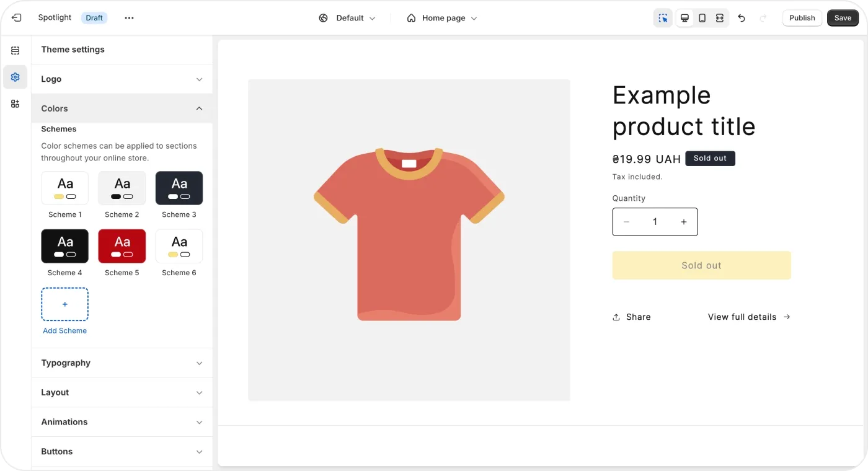Activate the Scheme 6 color scheme
The height and width of the screenshot is (471, 868).
point(179,246)
